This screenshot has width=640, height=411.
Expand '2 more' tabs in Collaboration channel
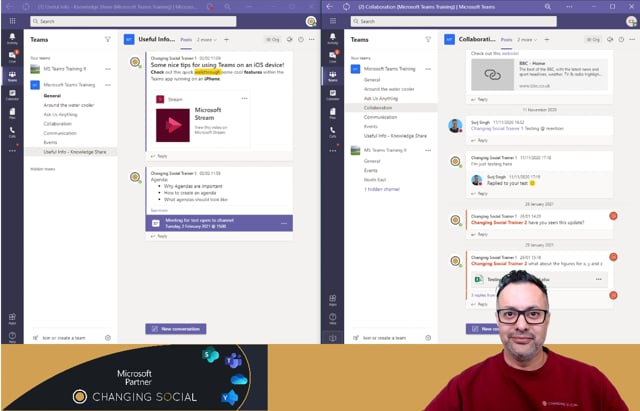[527, 40]
